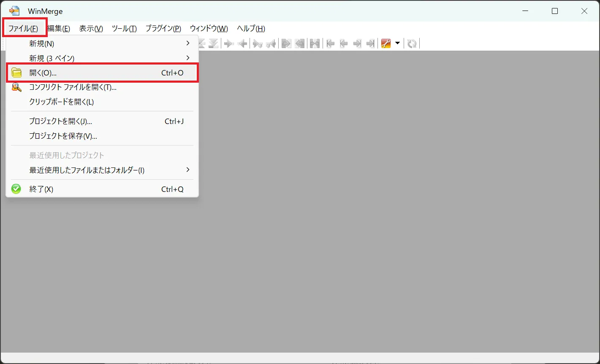This screenshot has height=364, width=600.
Task: Expand the 新規(N) submenu arrow
Action: click(188, 43)
